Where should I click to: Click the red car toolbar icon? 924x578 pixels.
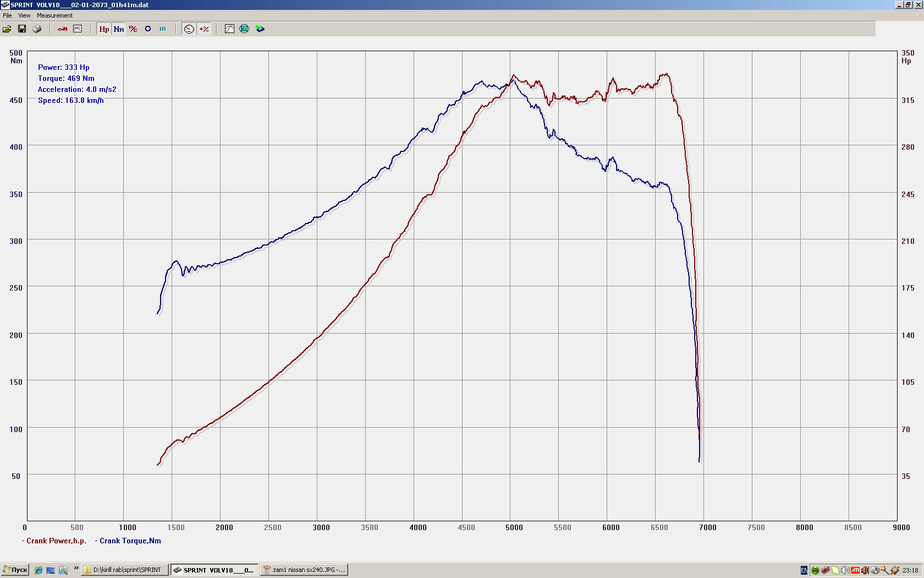(x=63, y=29)
